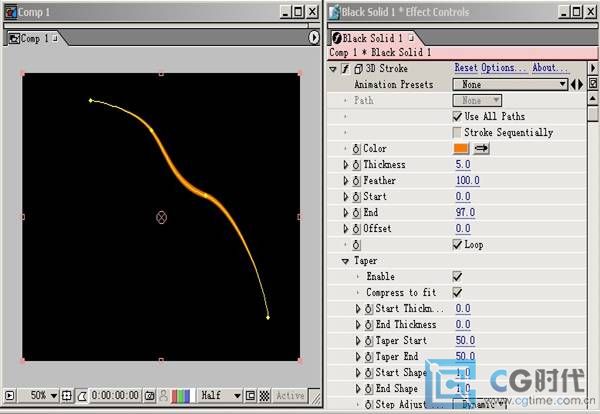Toggle mask visibility icon in Comp toolbar
The width and height of the screenshot is (600, 414).
[x=82, y=396]
